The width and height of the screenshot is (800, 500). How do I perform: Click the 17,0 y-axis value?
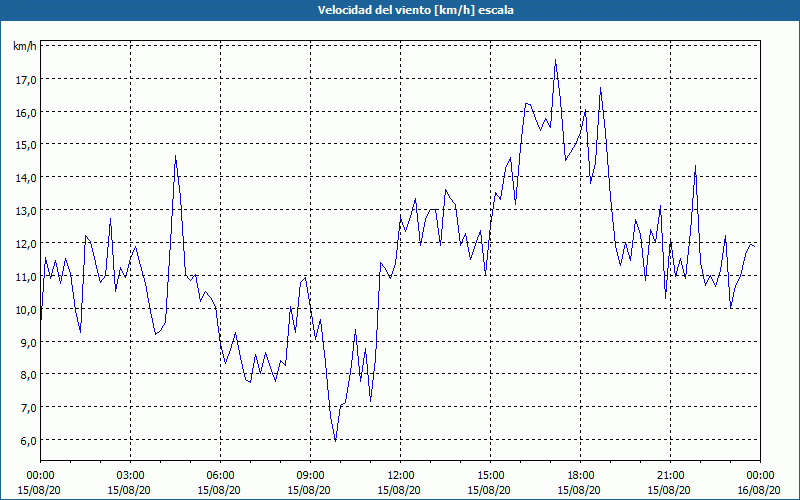point(27,79)
